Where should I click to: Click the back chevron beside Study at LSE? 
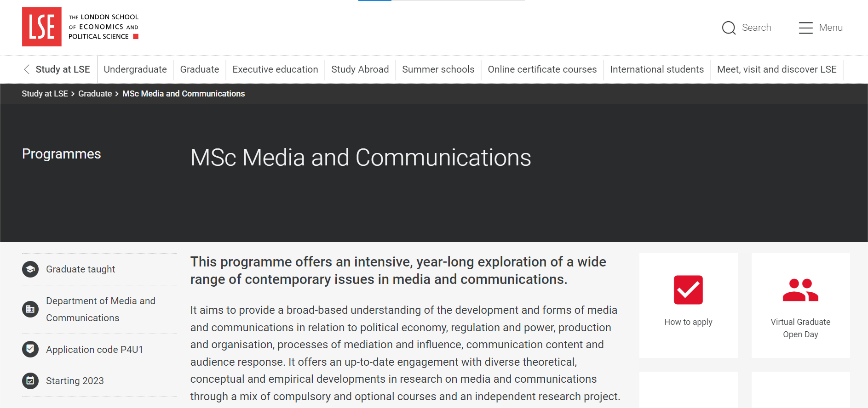pyautogui.click(x=27, y=69)
